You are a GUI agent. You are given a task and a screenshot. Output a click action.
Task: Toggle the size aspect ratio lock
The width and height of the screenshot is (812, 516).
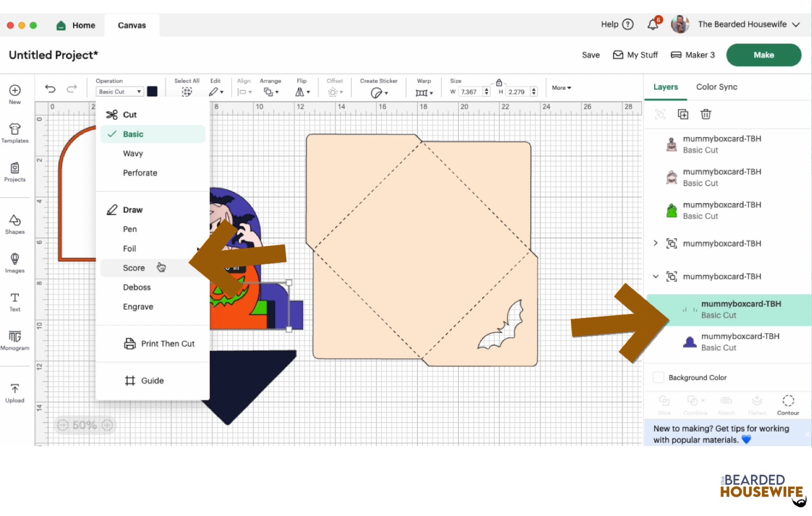(x=499, y=82)
